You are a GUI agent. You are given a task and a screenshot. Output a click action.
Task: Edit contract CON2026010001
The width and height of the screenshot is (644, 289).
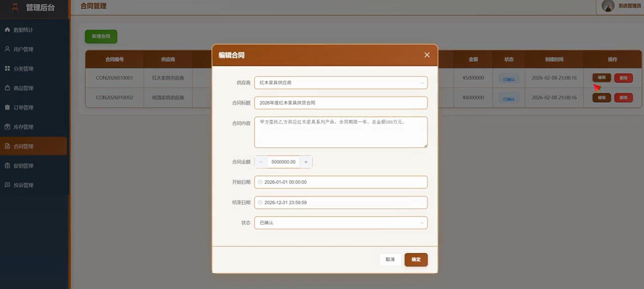click(602, 78)
